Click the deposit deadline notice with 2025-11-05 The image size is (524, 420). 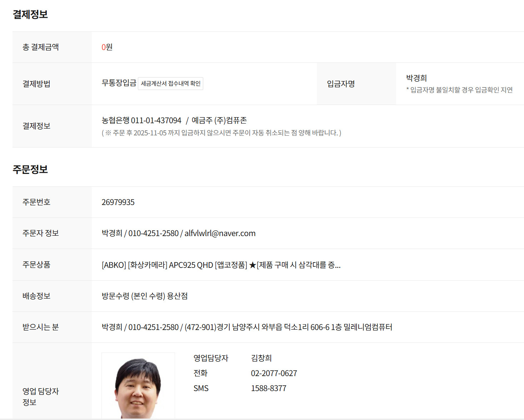click(221, 133)
